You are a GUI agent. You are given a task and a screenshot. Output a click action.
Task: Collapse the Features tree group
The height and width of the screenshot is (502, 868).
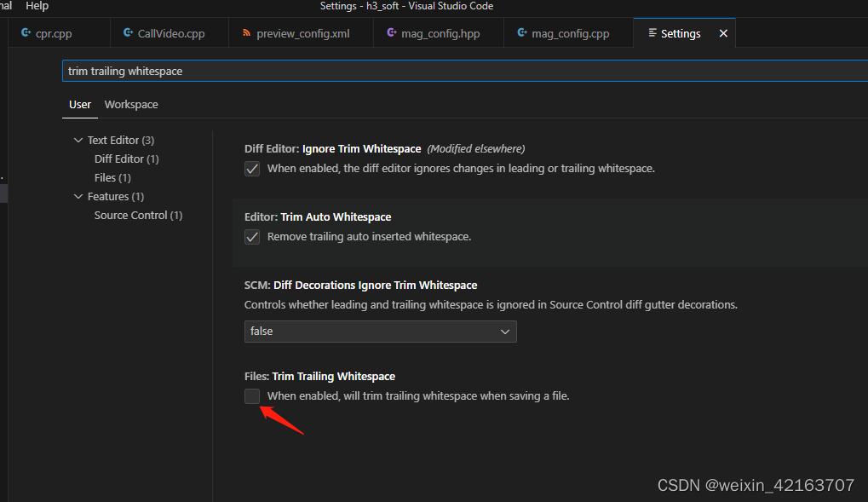coord(78,196)
